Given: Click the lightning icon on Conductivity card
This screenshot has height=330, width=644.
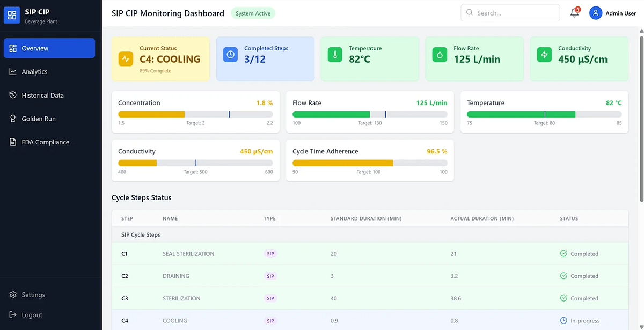Looking at the screenshot, I should (x=544, y=54).
